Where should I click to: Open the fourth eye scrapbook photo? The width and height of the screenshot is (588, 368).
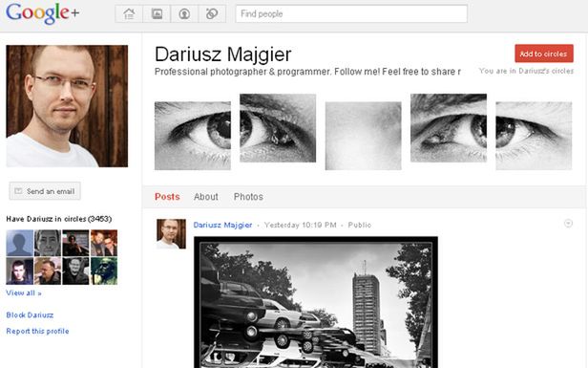click(449, 128)
